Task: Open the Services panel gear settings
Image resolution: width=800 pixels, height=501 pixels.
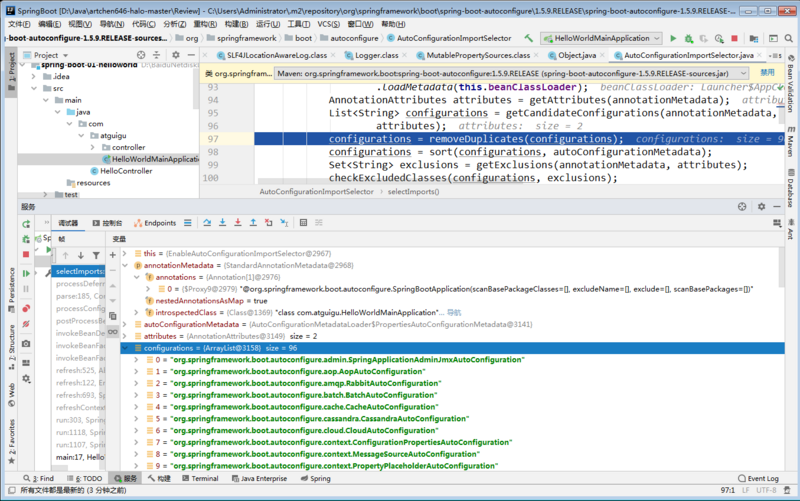Action: click(x=761, y=207)
